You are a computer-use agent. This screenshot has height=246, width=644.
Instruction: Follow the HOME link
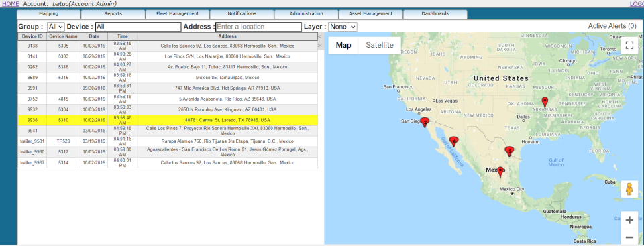click(x=11, y=4)
